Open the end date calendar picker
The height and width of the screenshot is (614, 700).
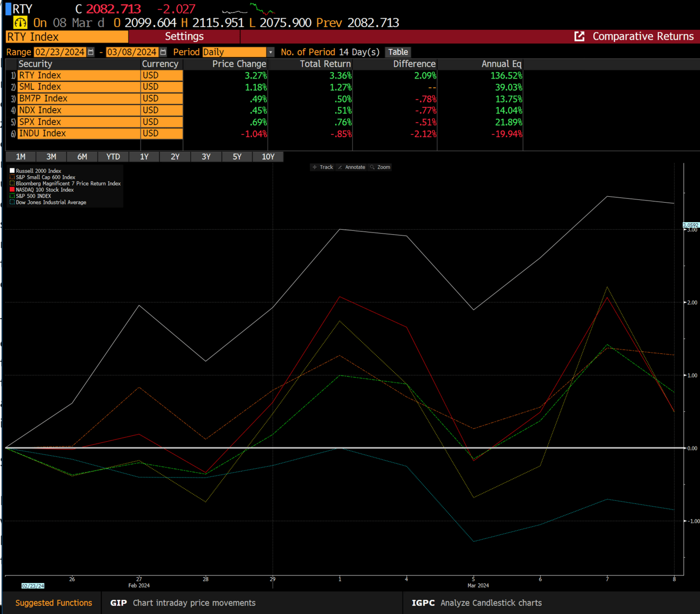[163, 52]
